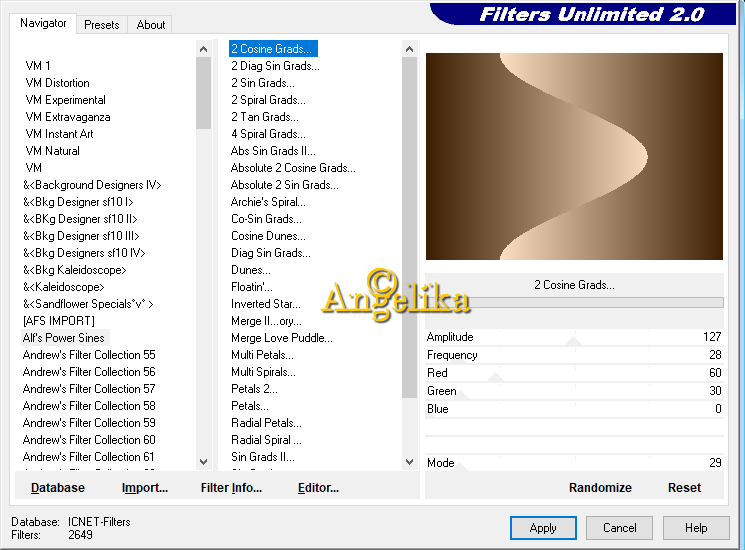
Task: Select Sin Grads II... filter
Action: click(263, 457)
